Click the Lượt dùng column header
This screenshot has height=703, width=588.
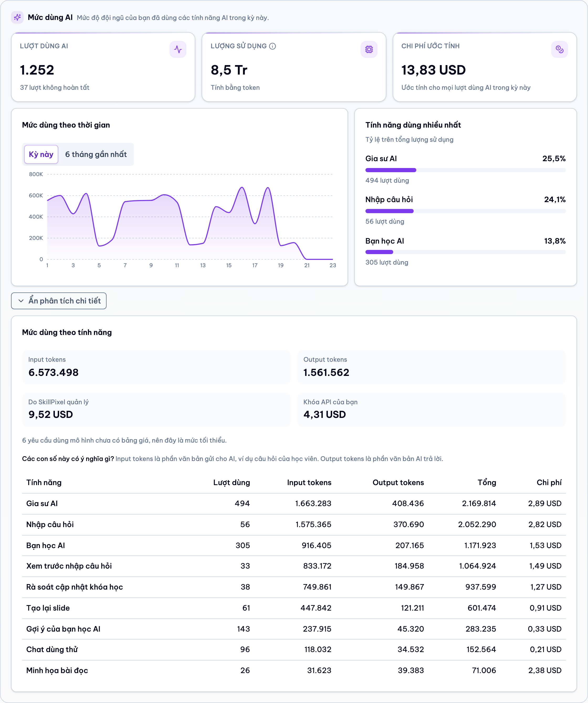[x=232, y=482]
